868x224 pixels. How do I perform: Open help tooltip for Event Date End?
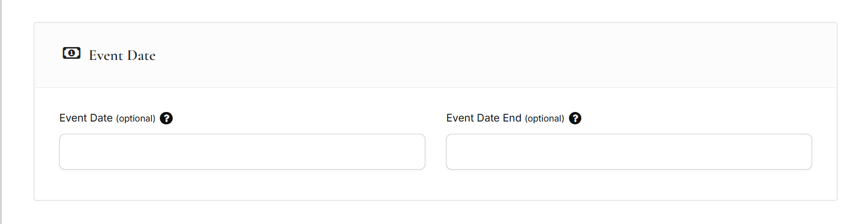click(x=575, y=119)
